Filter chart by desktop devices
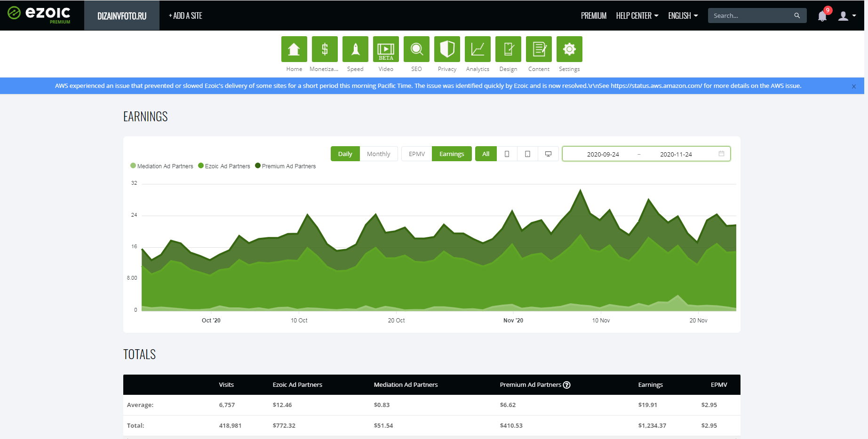This screenshot has width=868, height=439. 548,154
